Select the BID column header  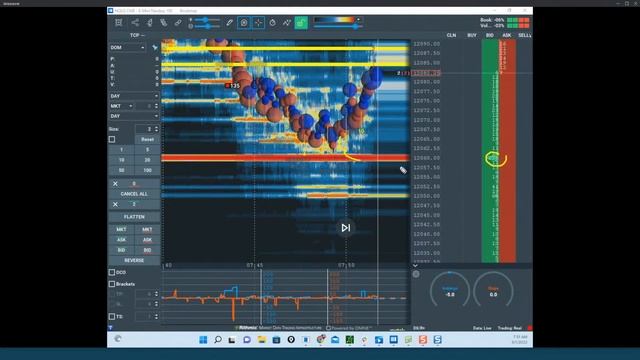click(490, 36)
